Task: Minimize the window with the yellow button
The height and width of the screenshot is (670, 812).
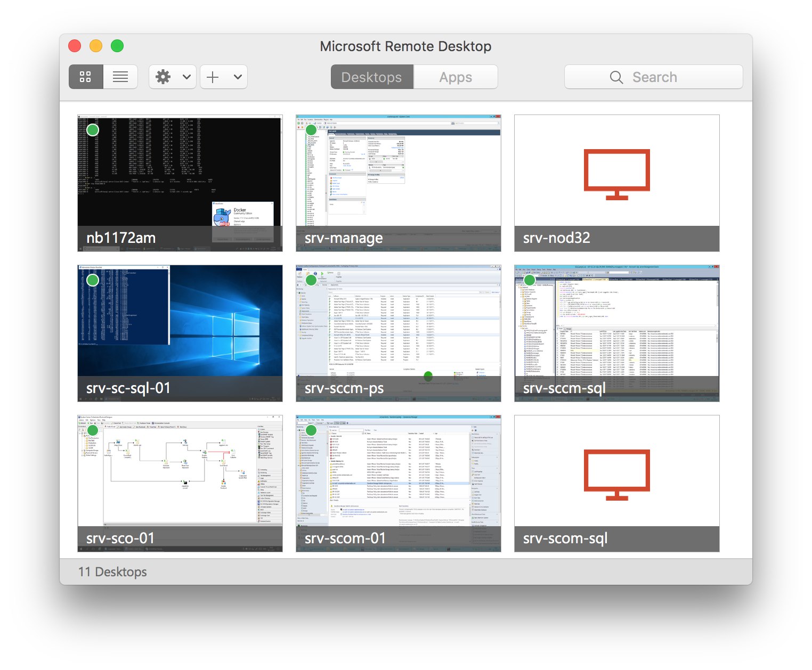Action: click(x=96, y=46)
